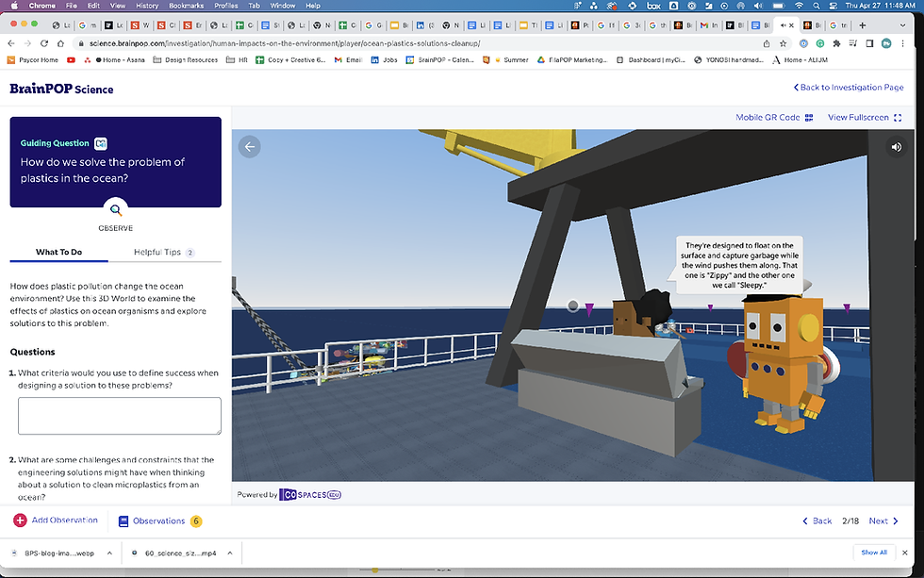
Task: Open Chrome three-dot menu
Action: click(903, 43)
